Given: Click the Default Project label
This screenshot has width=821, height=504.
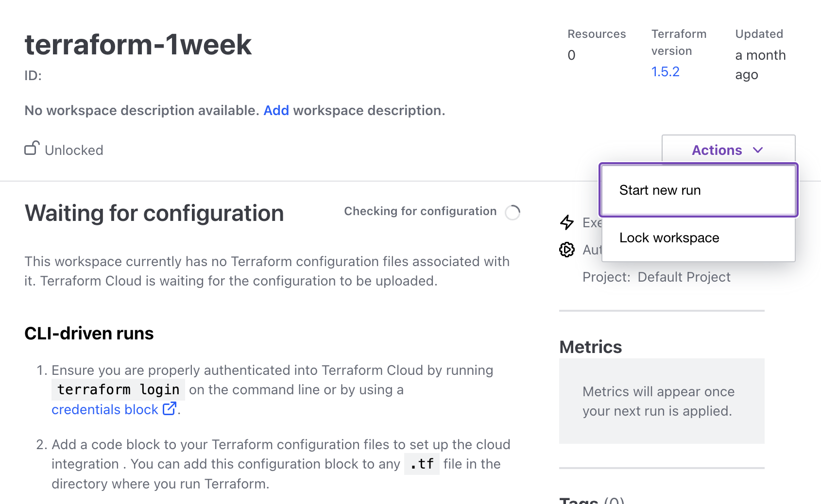Looking at the screenshot, I should point(684,277).
